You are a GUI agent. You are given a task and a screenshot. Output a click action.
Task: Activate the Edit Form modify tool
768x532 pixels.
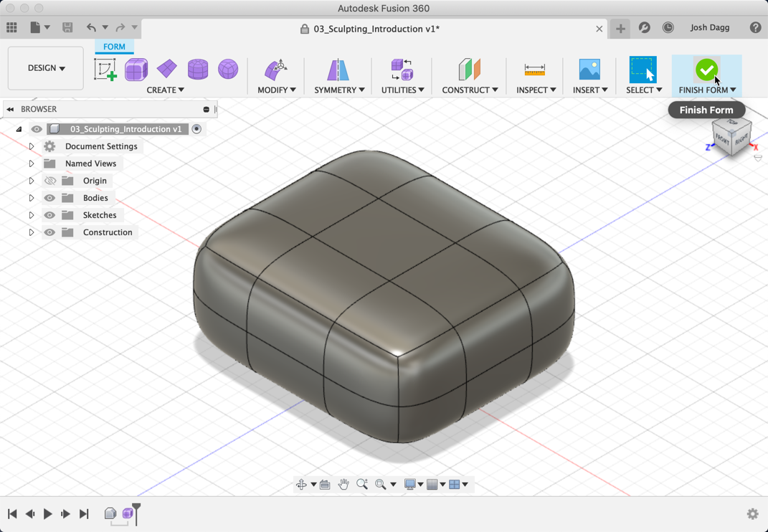click(276, 70)
